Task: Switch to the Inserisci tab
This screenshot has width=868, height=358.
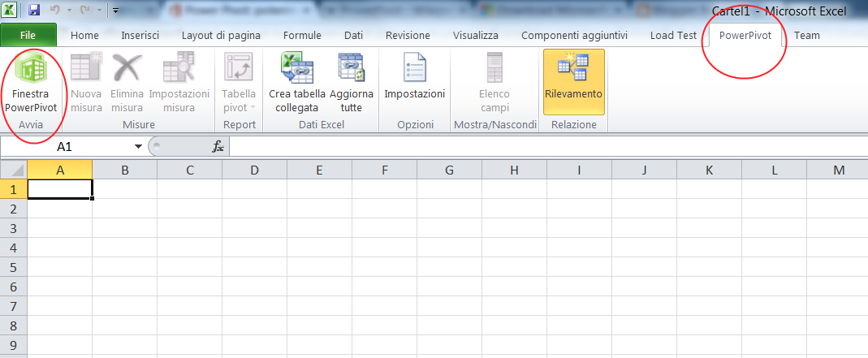Action: click(140, 36)
